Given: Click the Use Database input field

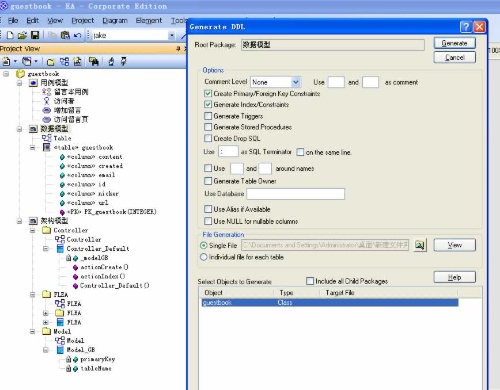Looking at the screenshot, I should [x=295, y=194].
